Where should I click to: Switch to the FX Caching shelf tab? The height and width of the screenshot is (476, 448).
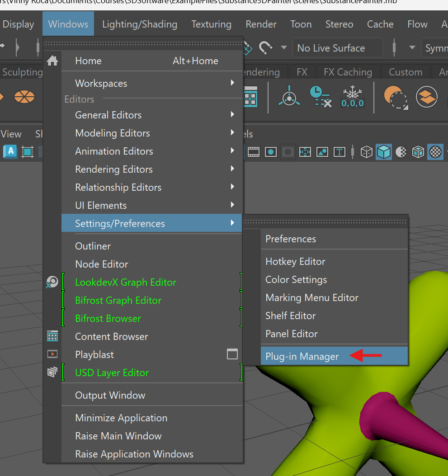pyautogui.click(x=348, y=72)
